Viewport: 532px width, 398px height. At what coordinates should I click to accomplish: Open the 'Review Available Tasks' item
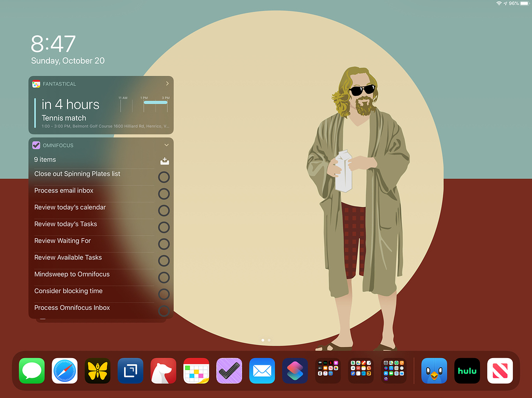tap(68, 257)
